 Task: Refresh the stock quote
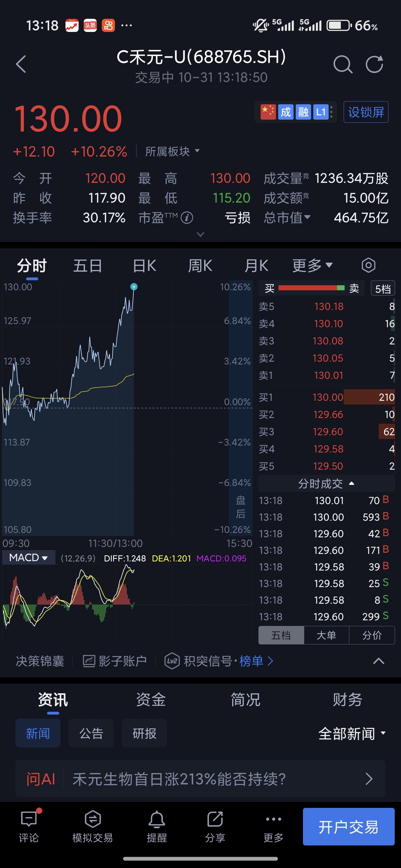374,64
